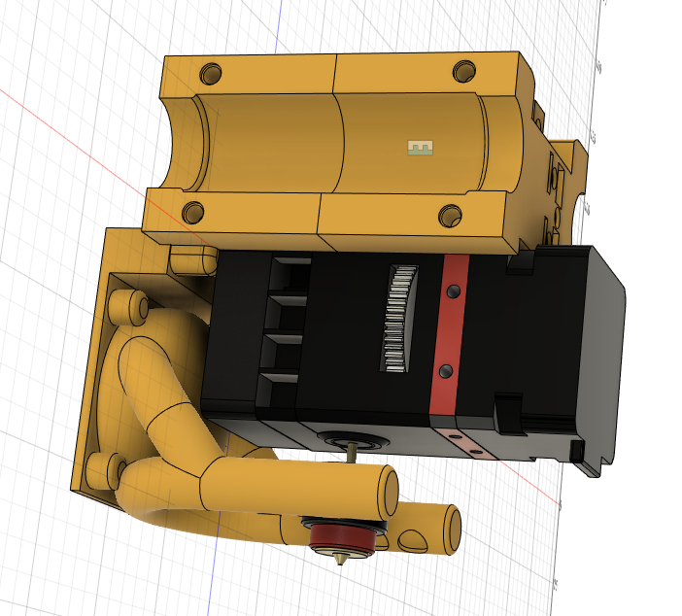Select the upper screw on the red band
This screenshot has height=616, width=682.
(454, 291)
